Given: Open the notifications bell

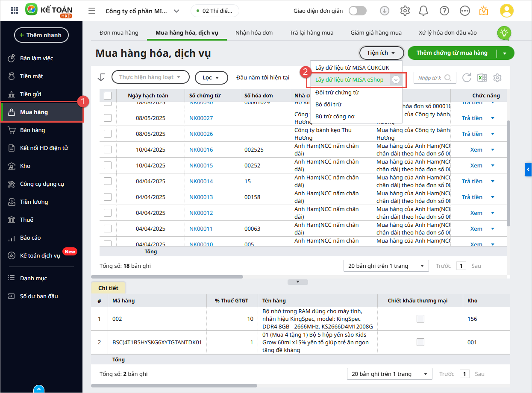Looking at the screenshot, I should click(x=423, y=11).
